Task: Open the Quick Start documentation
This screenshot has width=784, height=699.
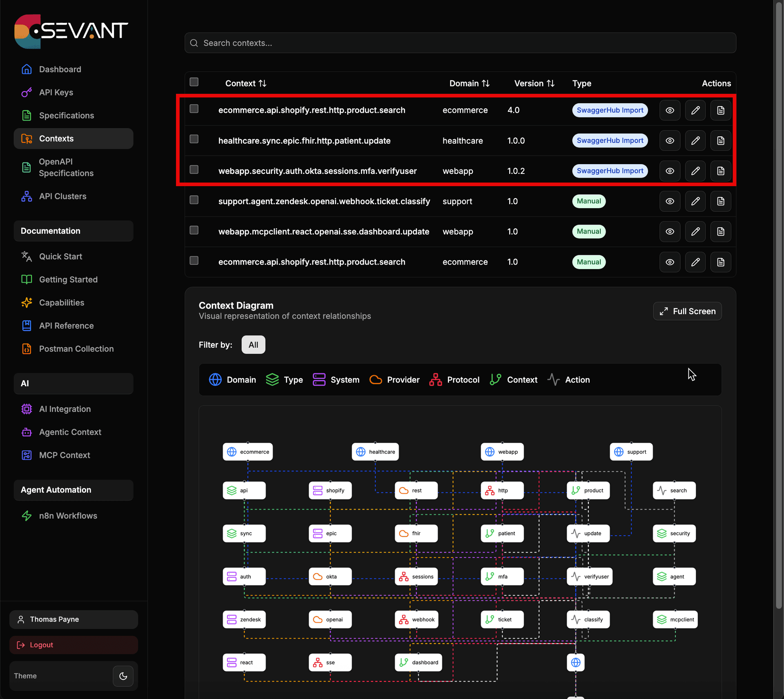Action: pos(73,256)
